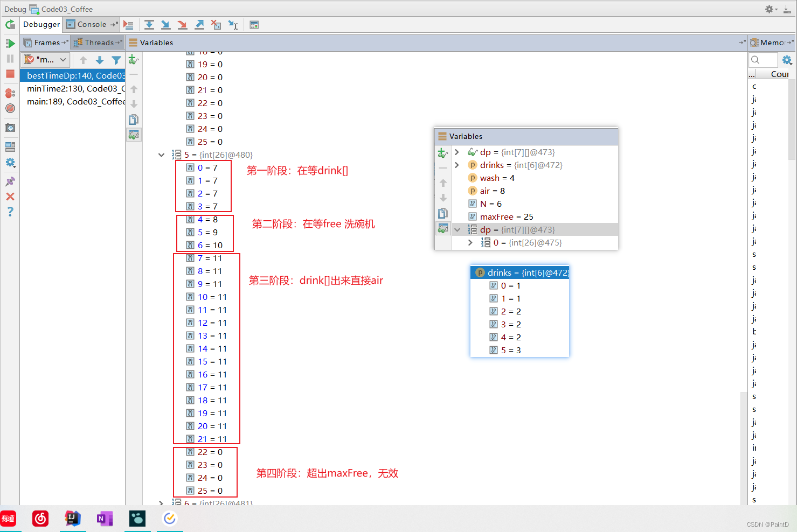Click the Memory panel vertical scrollbar

coord(792,118)
